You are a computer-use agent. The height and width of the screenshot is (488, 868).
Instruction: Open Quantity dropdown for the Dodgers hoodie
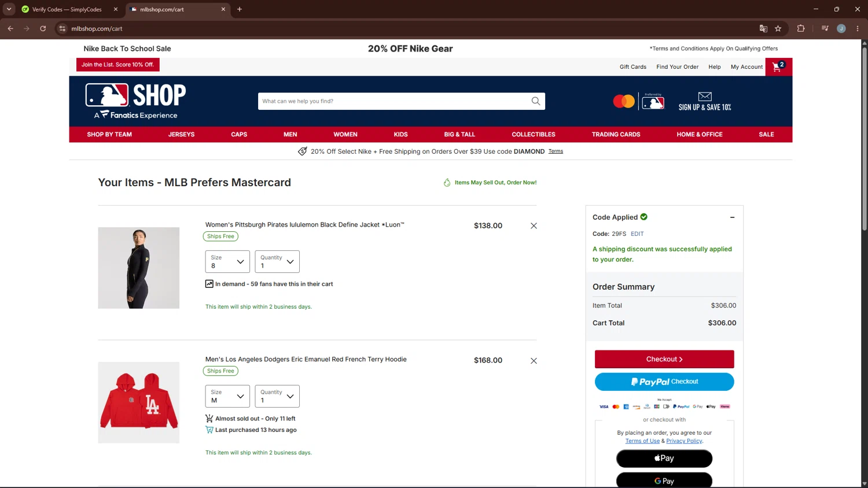click(x=277, y=396)
